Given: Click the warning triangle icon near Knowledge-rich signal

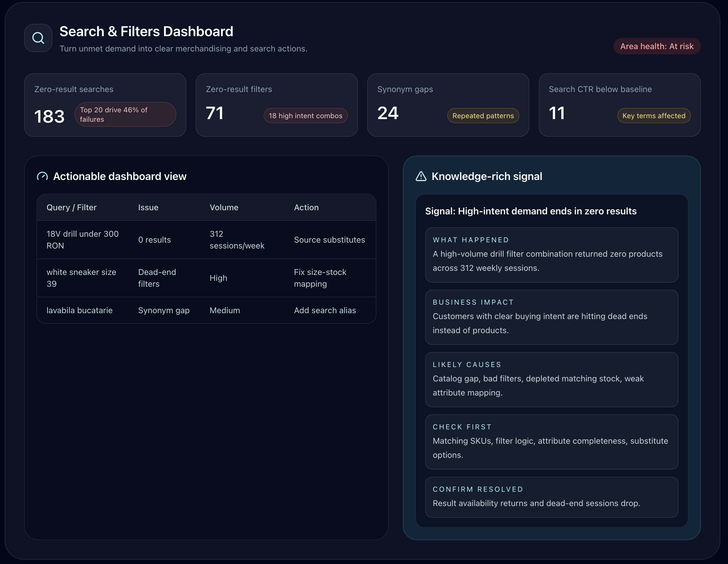Looking at the screenshot, I should pos(421,176).
